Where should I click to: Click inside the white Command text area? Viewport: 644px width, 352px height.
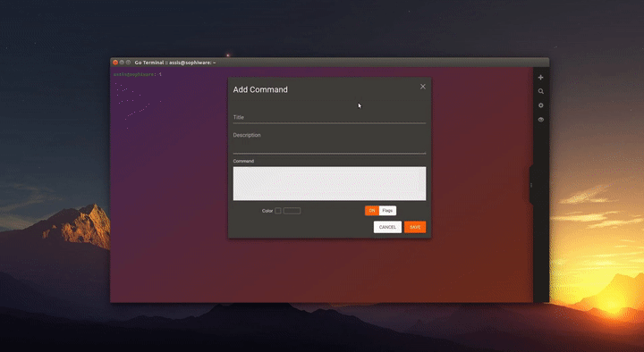[329, 183]
